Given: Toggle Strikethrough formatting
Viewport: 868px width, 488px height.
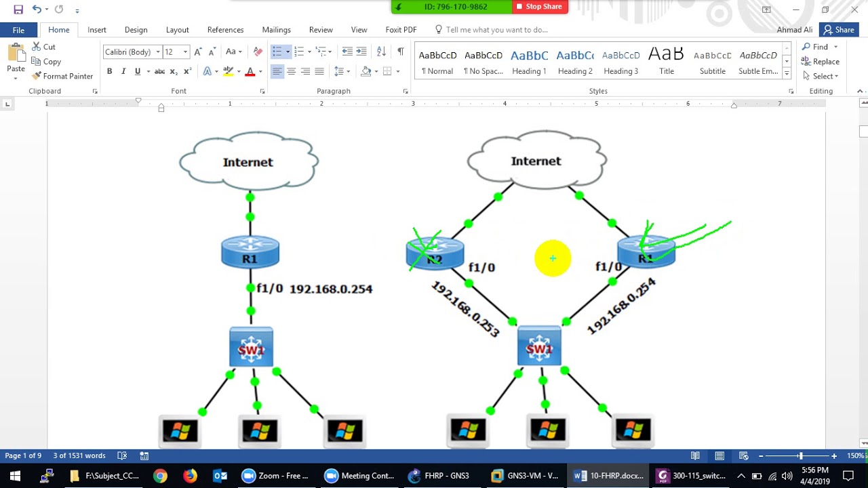Looking at the screenshot, I should pos(159,71).
